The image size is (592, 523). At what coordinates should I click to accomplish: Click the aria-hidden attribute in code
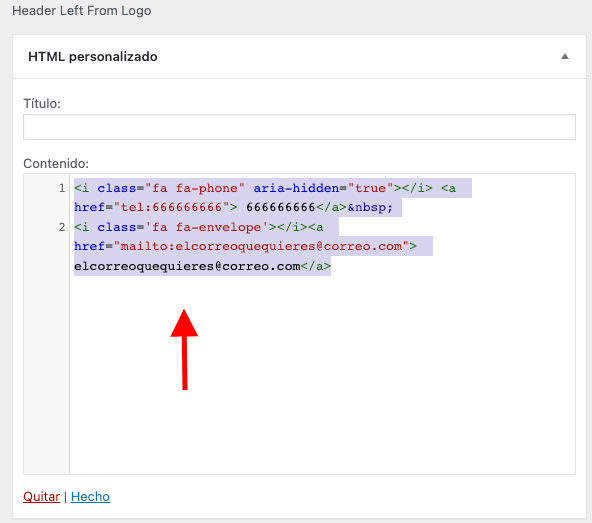pyautogui.click(x=296, y=188)
